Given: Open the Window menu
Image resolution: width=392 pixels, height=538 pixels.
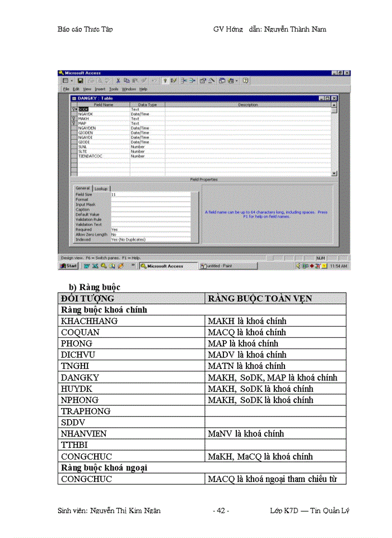Looking at the screenshot, I should (129, 89).
